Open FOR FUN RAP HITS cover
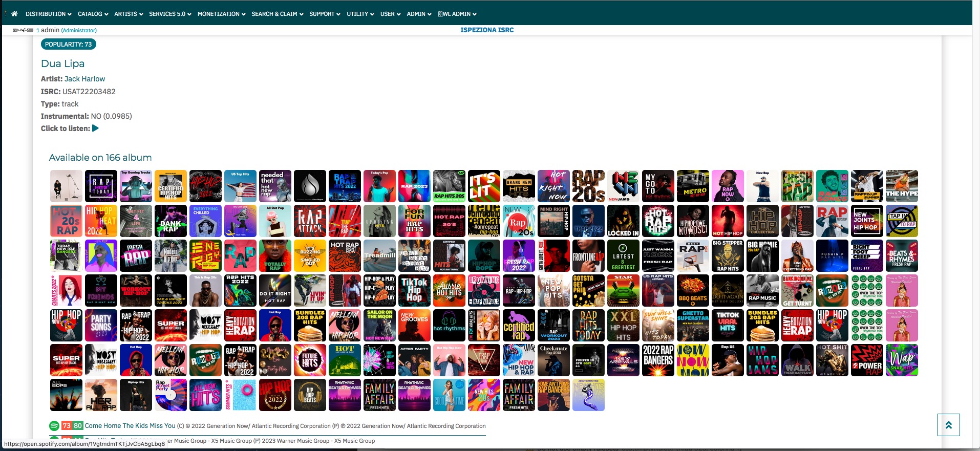The image size is (980, 451). pos(414,221)
